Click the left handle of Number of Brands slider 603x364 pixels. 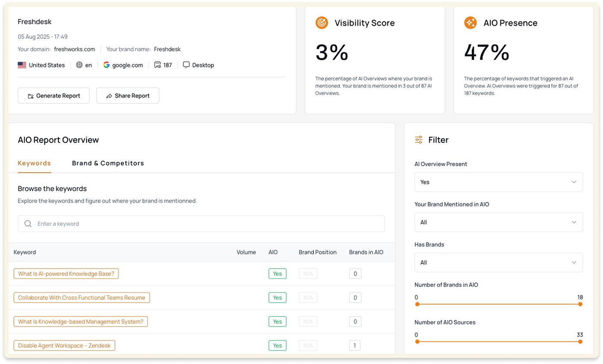click(417, 304)
